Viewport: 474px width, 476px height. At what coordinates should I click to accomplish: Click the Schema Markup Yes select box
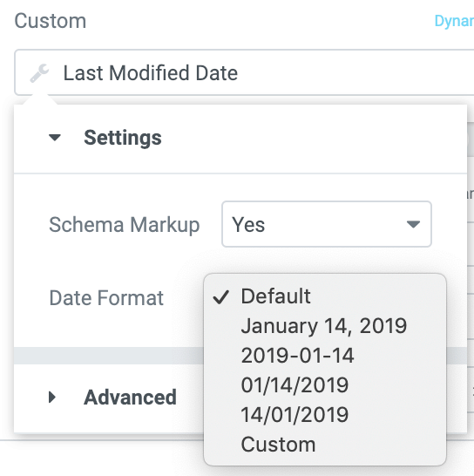(x=327, y=224)
